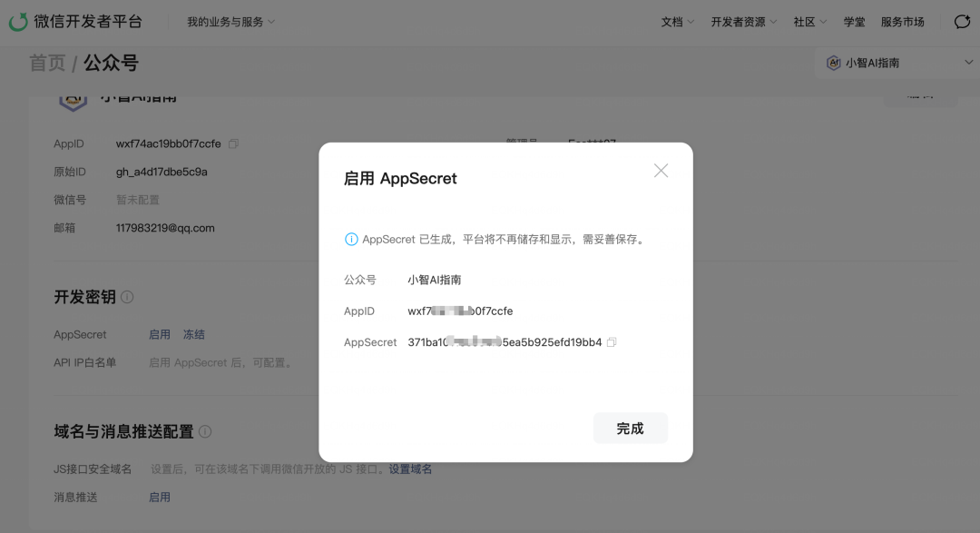Screen dimensions: 980x533
Task: Click the API IP白名单 label
Action: 84,363
